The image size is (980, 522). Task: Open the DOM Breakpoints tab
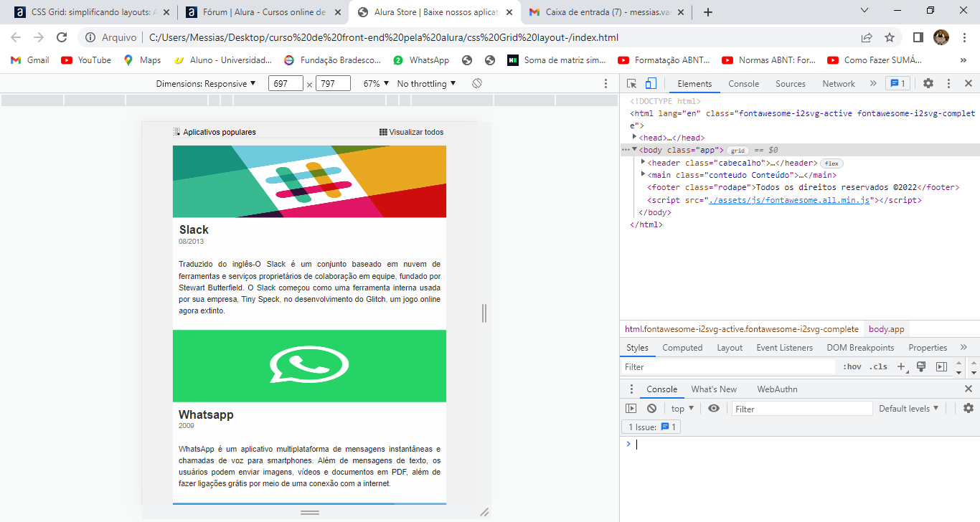pyautogui.click(x=860, y=348)
